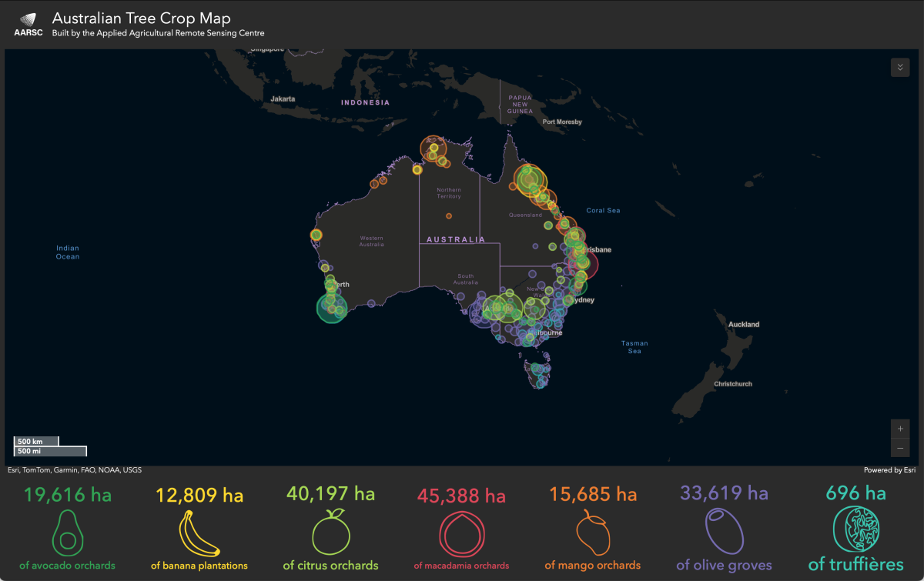Click the 15,685 ha mango value
This screenshot has width=924, height=581.
pyautogui.click(x=592, y=494)
